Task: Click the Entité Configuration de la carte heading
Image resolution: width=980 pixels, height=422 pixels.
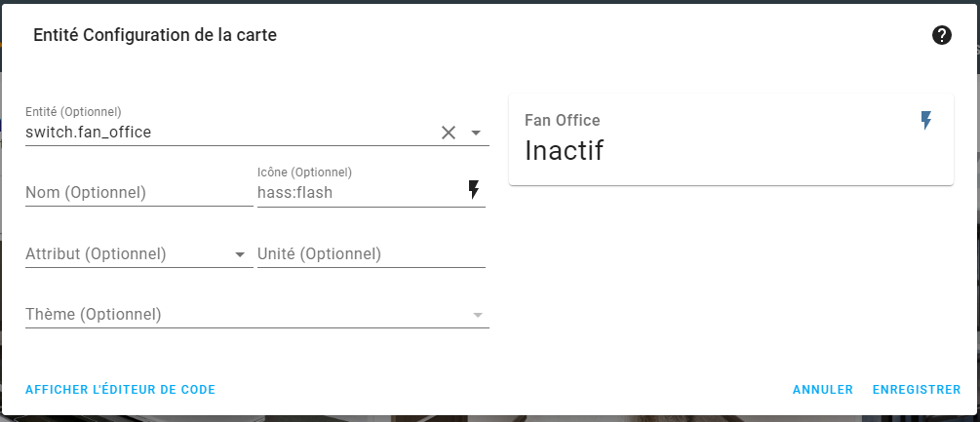Action: [155, 35]
